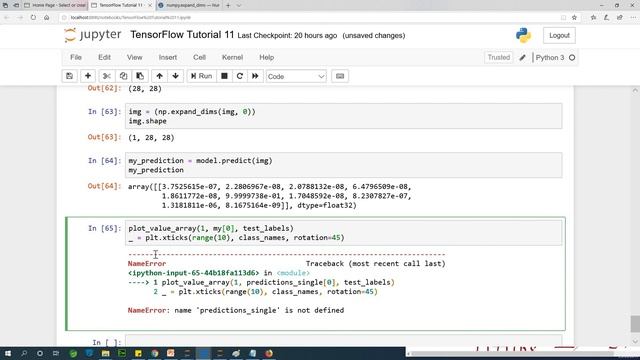The width and height of the screenshot is (640, 360).
Task: Click the Python logo icon
Action: tap(523, 36)
